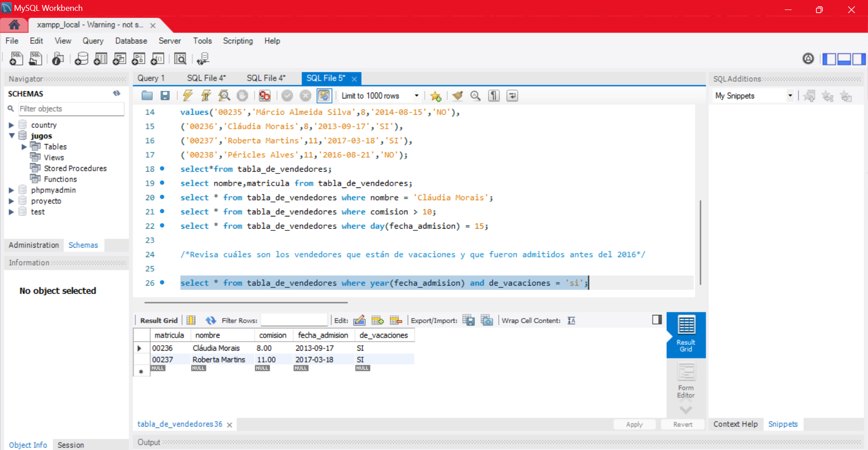Execute the script with lightning bolt icon
The image size is (868, 450).
[x=188, y=95]
